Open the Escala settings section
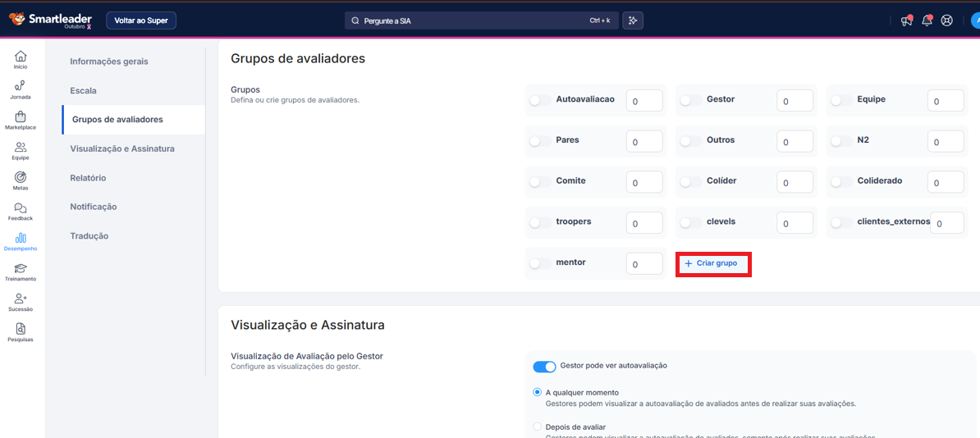 (x=83, y=90)
